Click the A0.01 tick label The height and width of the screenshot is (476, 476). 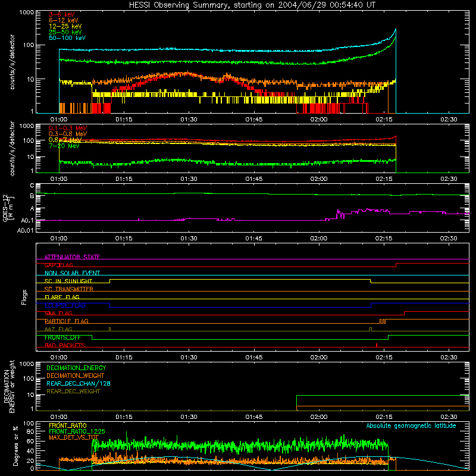tap(25, 230)
